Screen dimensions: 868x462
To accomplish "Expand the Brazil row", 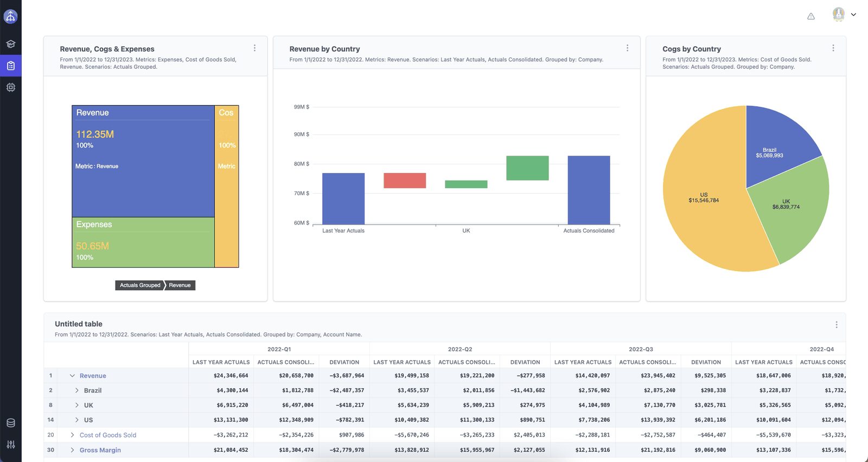I will [76, 390].
